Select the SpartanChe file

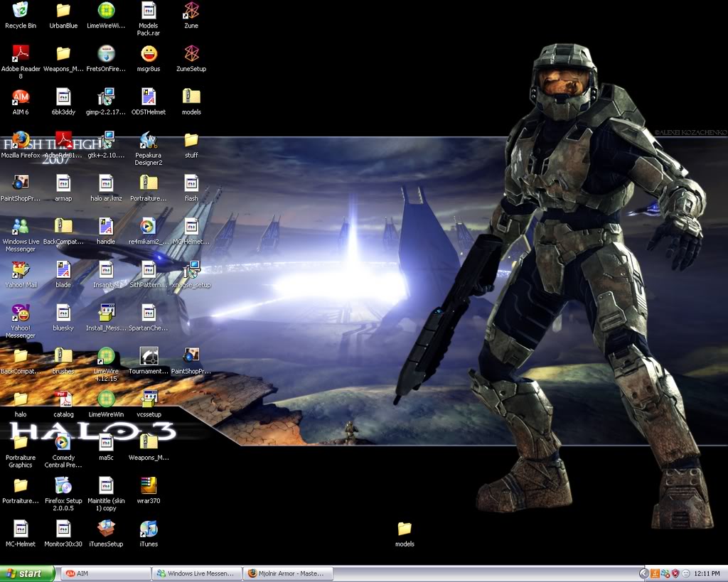click(149, 313)
